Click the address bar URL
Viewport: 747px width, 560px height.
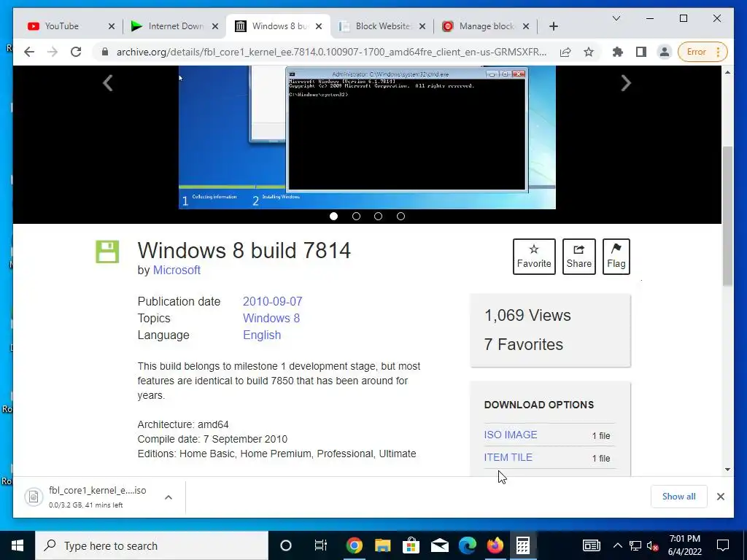332,52
